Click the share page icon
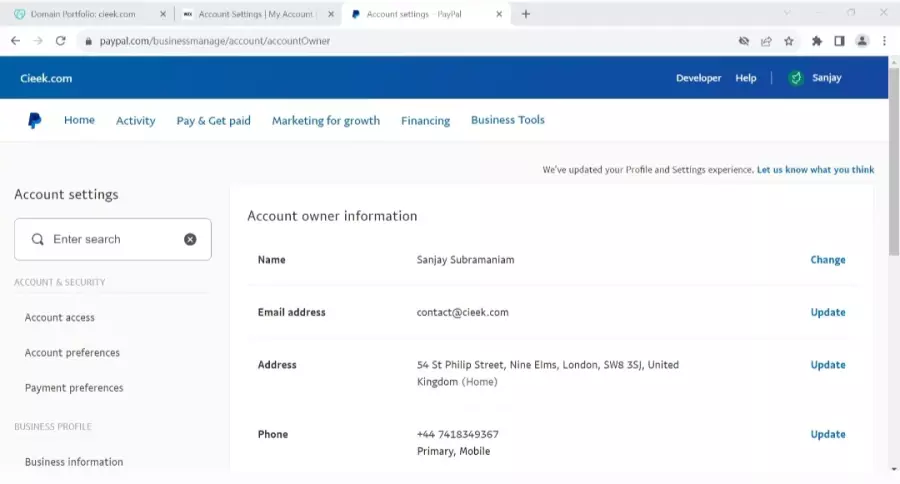 coord(766,41)
